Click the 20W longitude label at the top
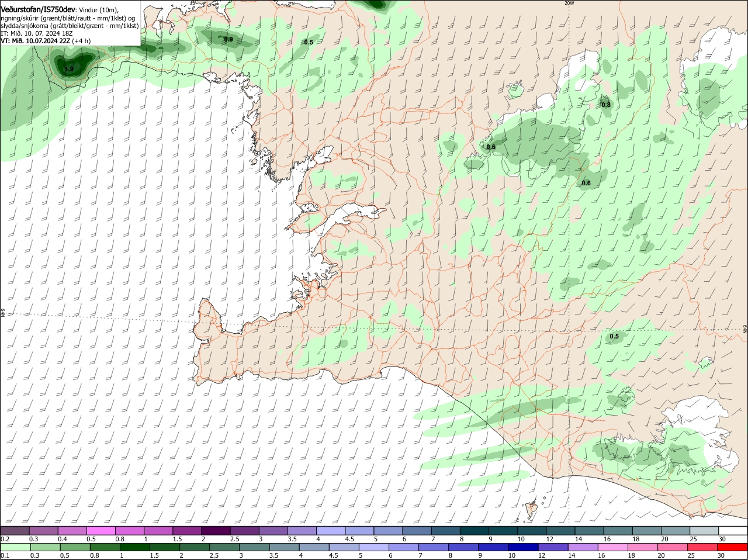The width and height of the screenshot is (748, 560). pos(570,3)
